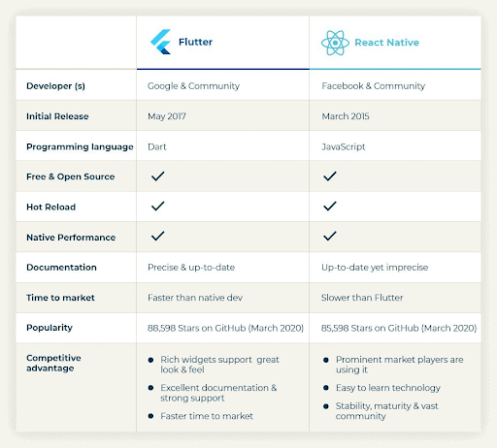The image size is (497, 448).
Task: Click the React Native atom logo
Action: 335,43
